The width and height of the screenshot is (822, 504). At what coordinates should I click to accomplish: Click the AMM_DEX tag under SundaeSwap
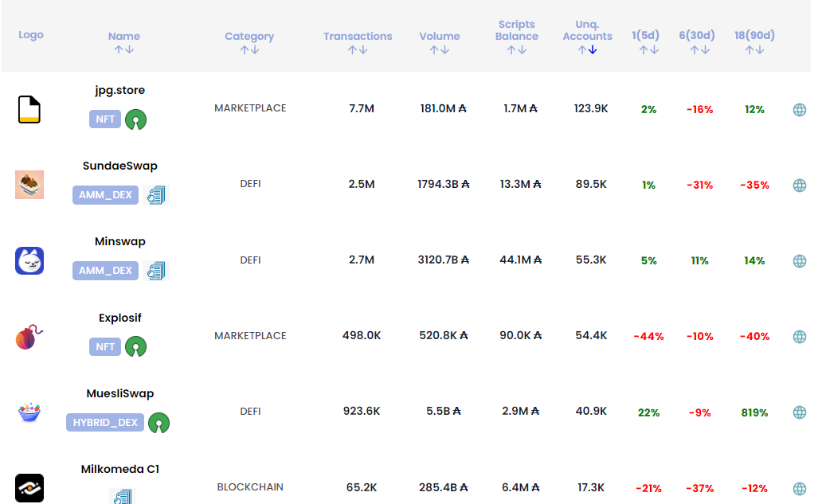[x=105, y=195]
